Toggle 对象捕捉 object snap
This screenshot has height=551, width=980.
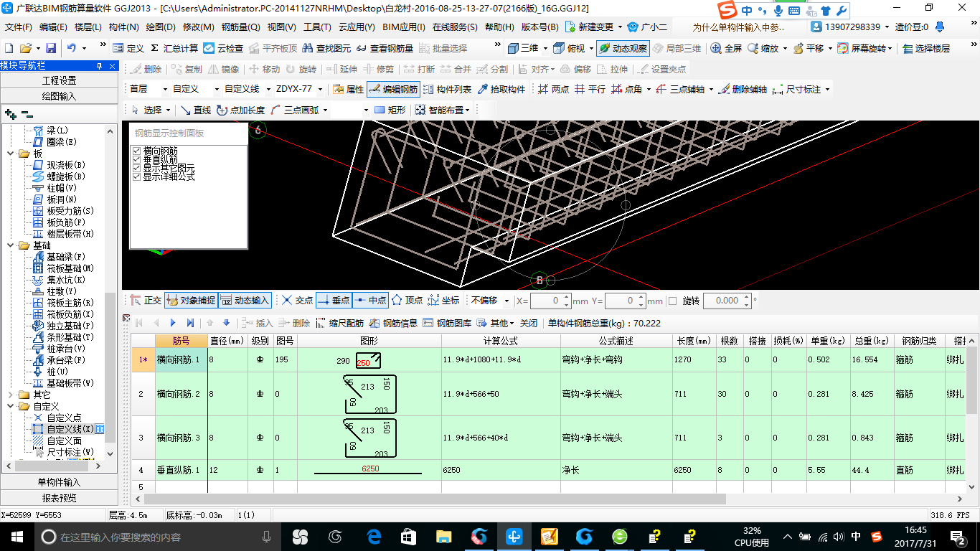(191, 301)
